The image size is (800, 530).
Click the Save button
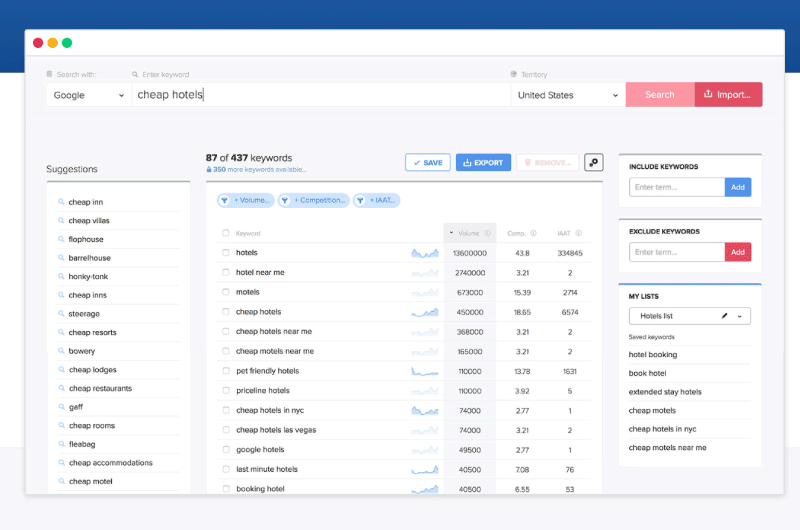tap(428, 163)
